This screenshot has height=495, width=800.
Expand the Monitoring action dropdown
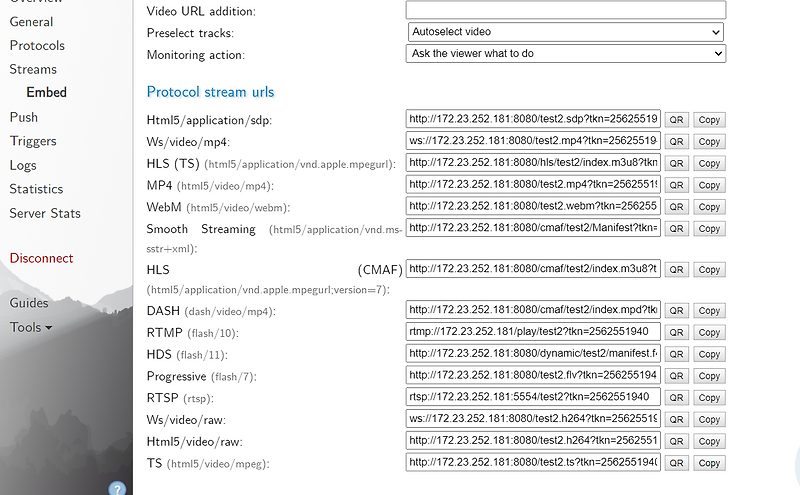(565, 54)
